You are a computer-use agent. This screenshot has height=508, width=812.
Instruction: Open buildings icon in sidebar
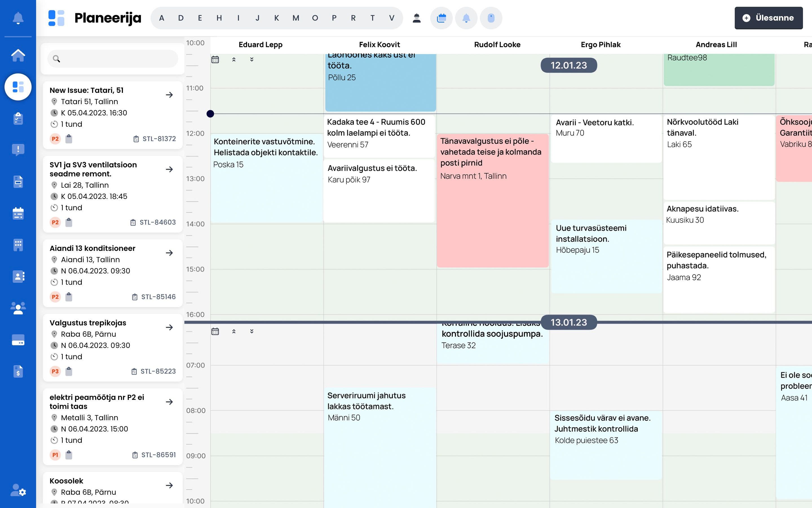click(x=18, y=245)
